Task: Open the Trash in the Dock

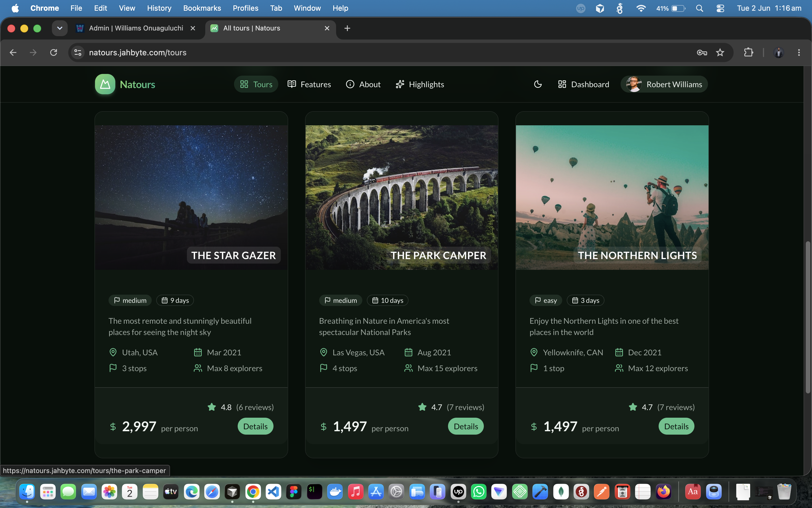Action: point(784,492)
